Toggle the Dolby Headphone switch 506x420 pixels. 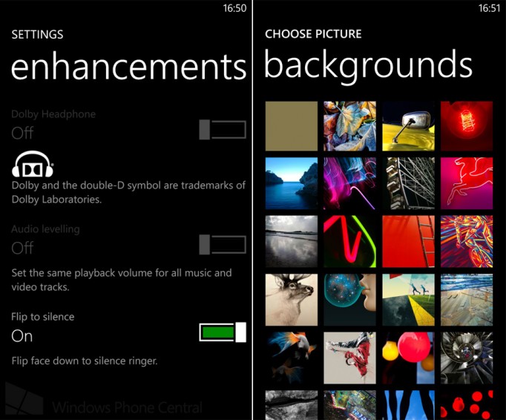[223, 129]
